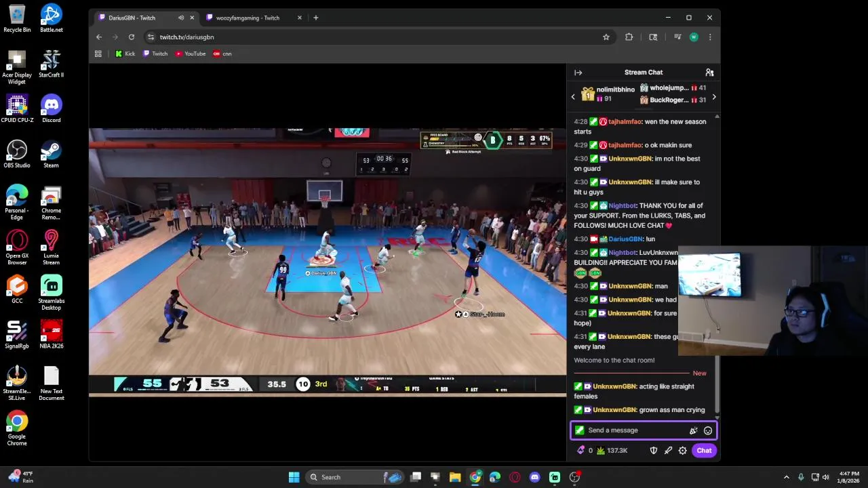View site information icon in address bar
868x488 pixels.
tap(151, 37)
